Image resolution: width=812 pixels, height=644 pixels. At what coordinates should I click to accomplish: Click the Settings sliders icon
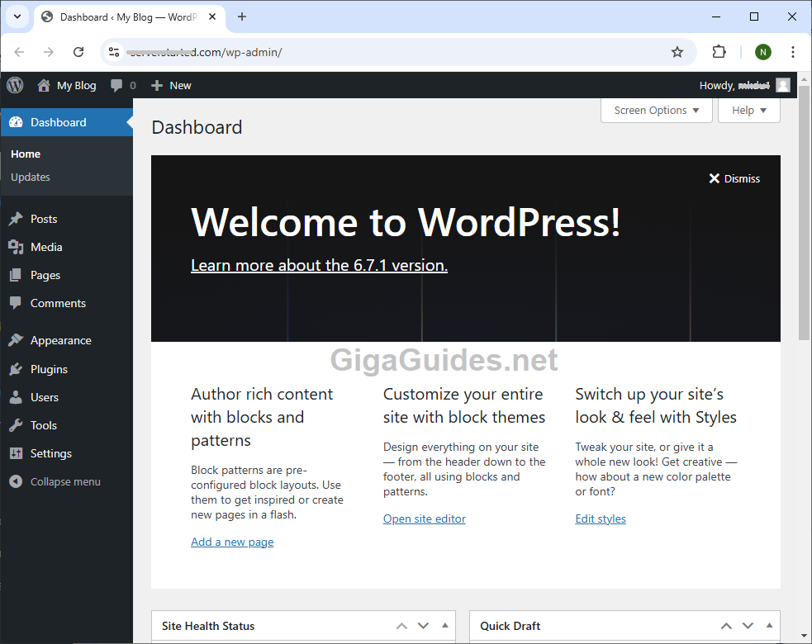coord(16,453)
